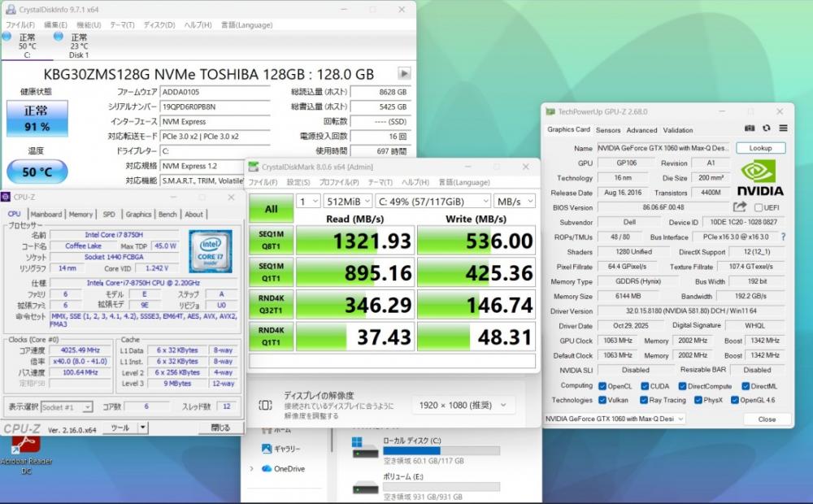The height and width of the screenshot is (504, 813).
Task: Open the MB/s unit dropdown
Action: tap(514, 201)
